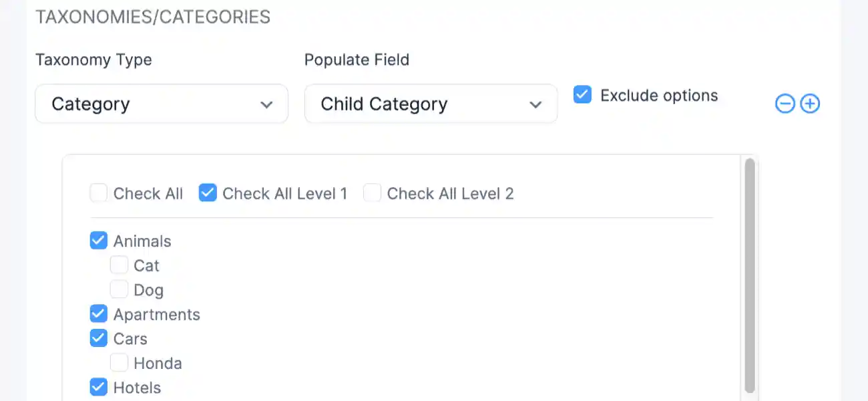
Task: Disable the Check All Level 1 checkbox
Action: [x=208, y=192]
